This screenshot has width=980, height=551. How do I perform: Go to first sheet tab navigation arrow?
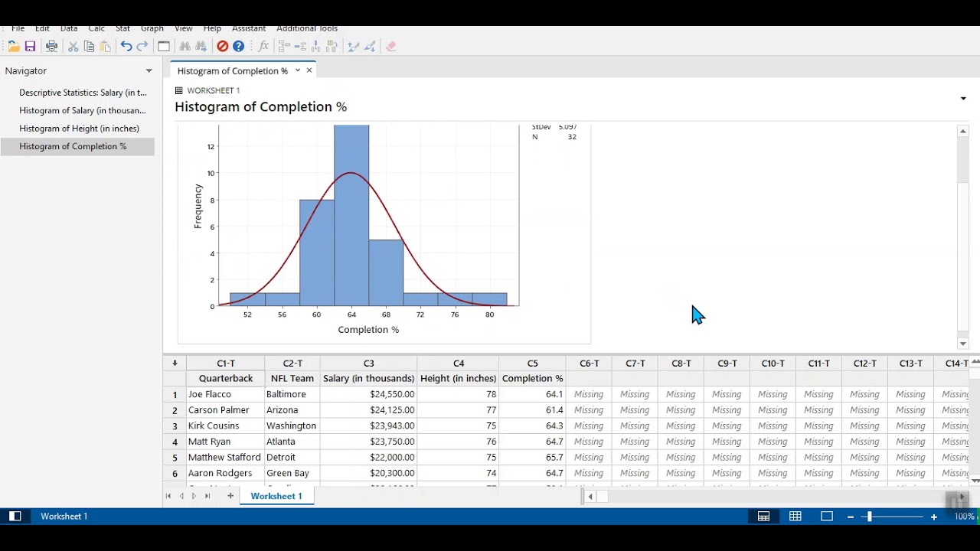(168, 496)
